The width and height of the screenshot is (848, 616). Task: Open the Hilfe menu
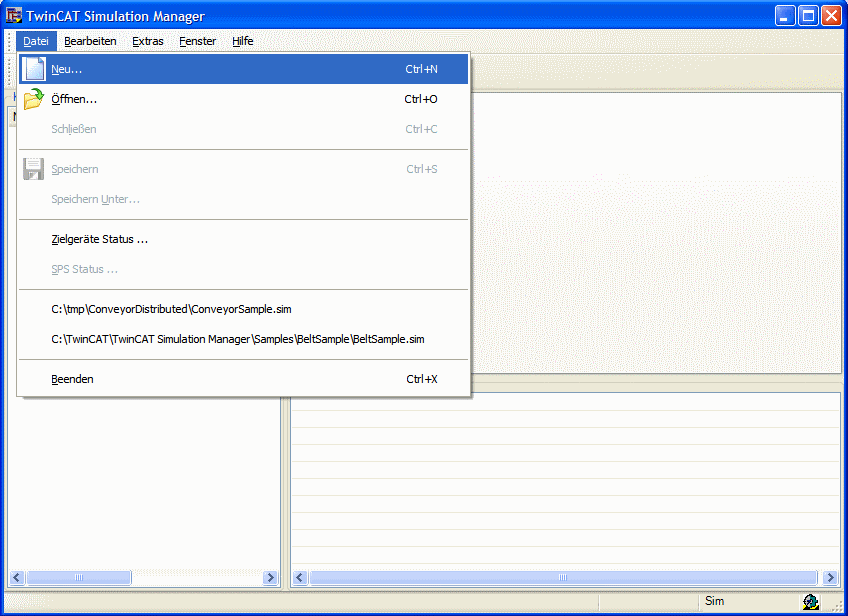click(x=243, y=41)
